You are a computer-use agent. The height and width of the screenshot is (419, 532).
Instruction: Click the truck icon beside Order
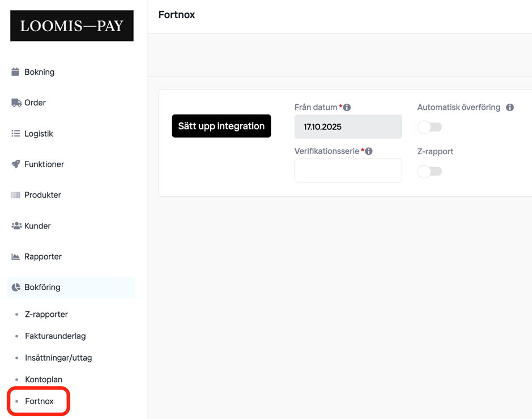click(16, 103)
